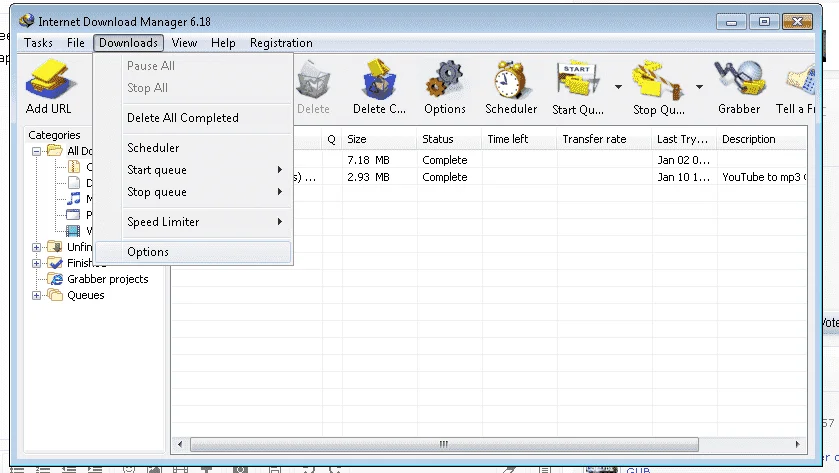
Task: Open the Stop Queue dropdown arrow
Action: click(699, 87)
